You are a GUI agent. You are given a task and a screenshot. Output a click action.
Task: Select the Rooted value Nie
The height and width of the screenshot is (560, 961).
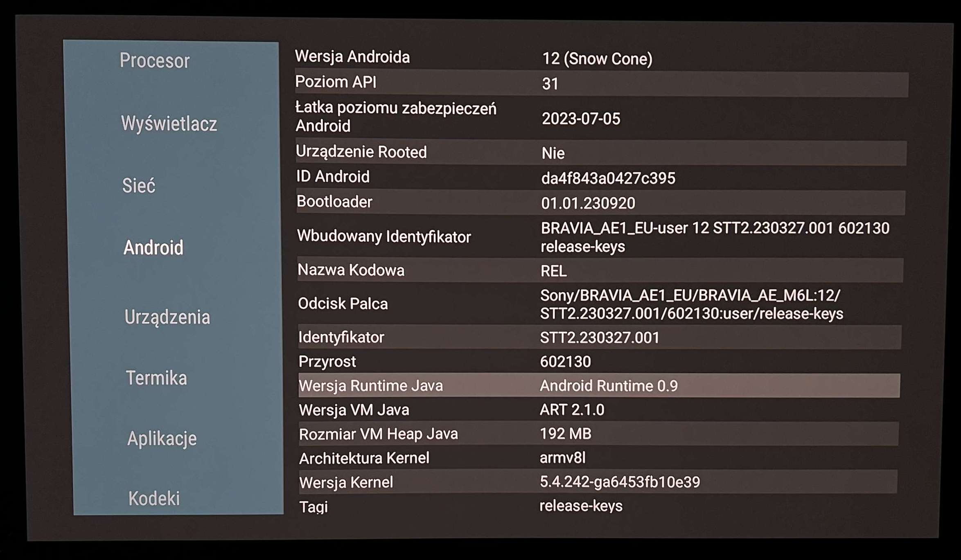point(553,153)
